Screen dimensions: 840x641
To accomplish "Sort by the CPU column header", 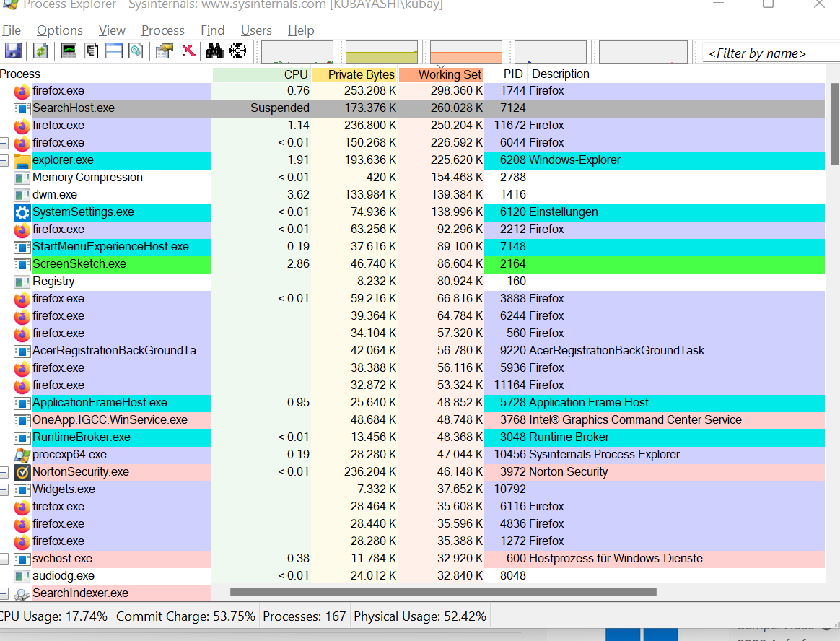I will [x=261, y=74].
